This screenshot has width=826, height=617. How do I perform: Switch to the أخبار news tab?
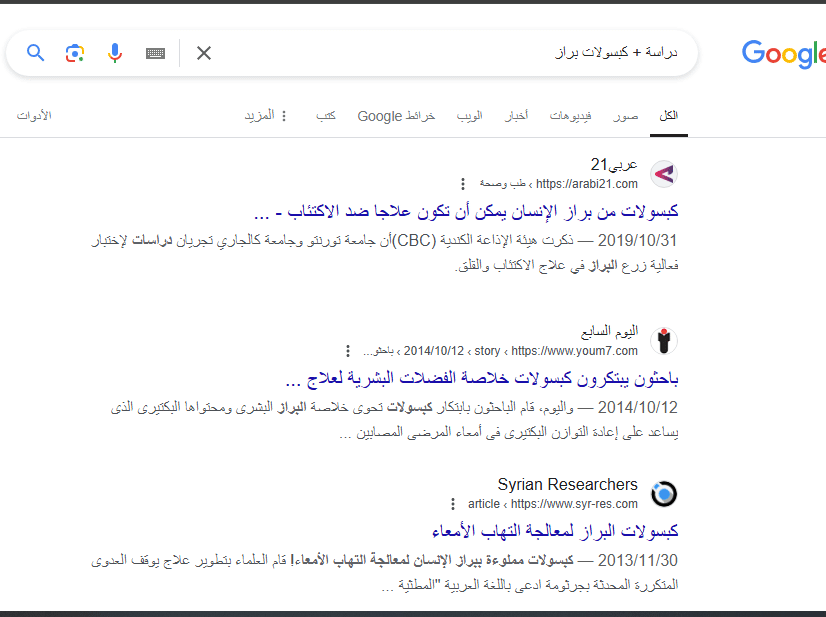pos(518,114)
